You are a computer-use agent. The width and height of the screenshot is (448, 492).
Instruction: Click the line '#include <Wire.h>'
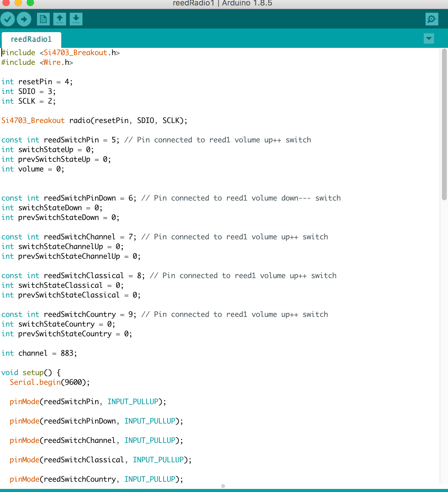point(37,62)
